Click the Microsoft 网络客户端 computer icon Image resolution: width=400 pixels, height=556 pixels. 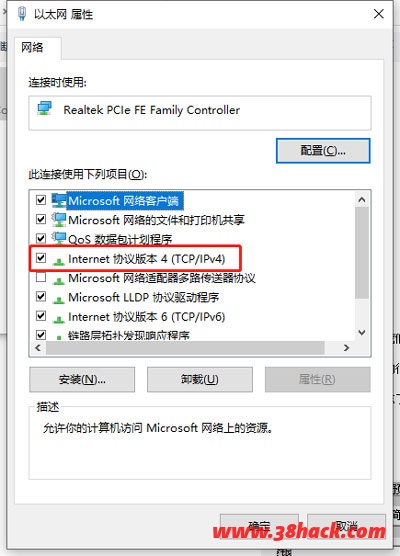click(x=59, y=200)
